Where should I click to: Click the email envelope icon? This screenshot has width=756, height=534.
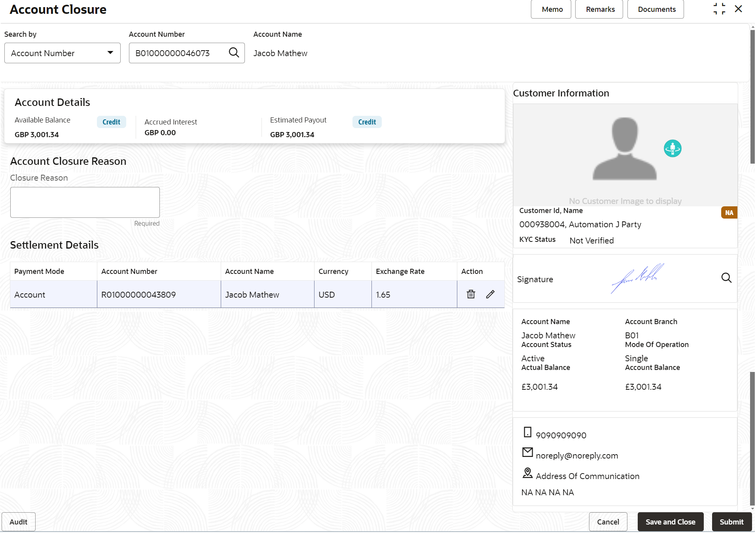(x=527, y=452)
